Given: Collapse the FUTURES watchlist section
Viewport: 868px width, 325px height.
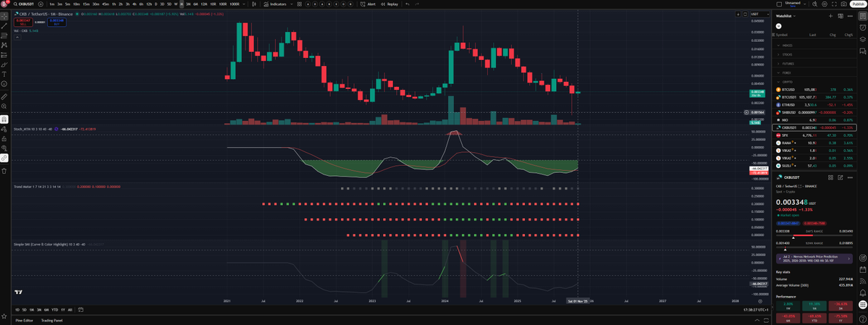Looking at the screenshot, I should tap(779, 64).
